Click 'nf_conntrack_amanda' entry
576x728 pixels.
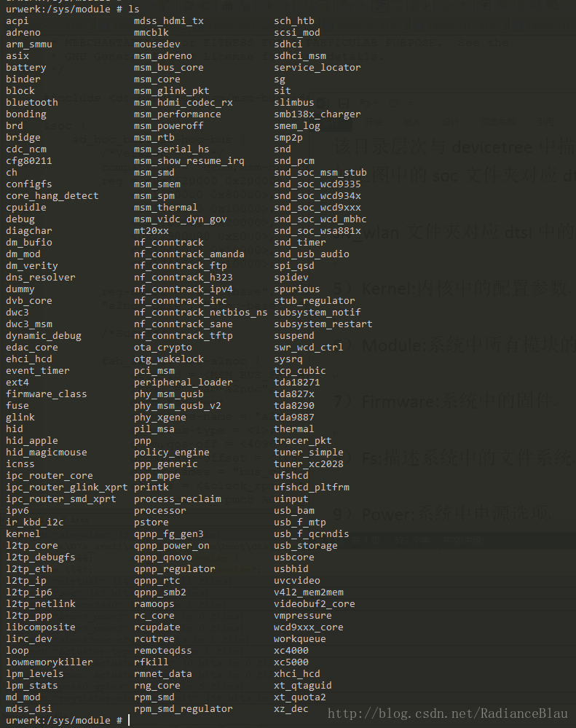[189, 254]
